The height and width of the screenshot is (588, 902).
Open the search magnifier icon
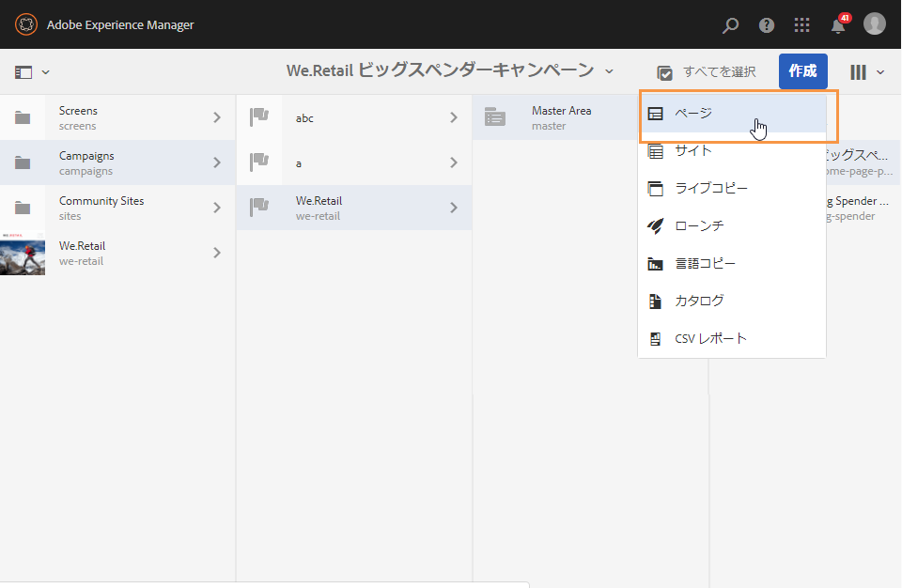pyautogui.click(x=731, y=24)
